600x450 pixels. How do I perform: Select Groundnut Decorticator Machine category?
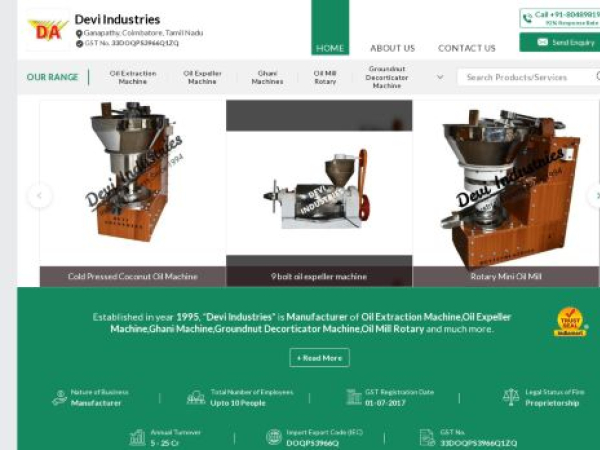(x=386, y=77)
